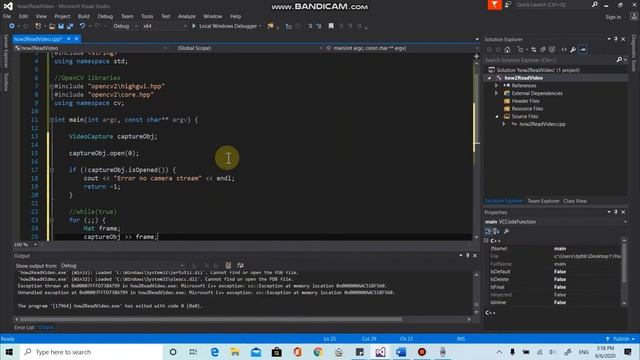Click the Windows Start button

tap(9, 352)
